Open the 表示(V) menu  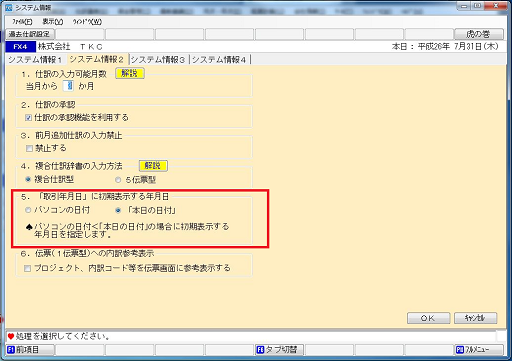coord(53,22)
